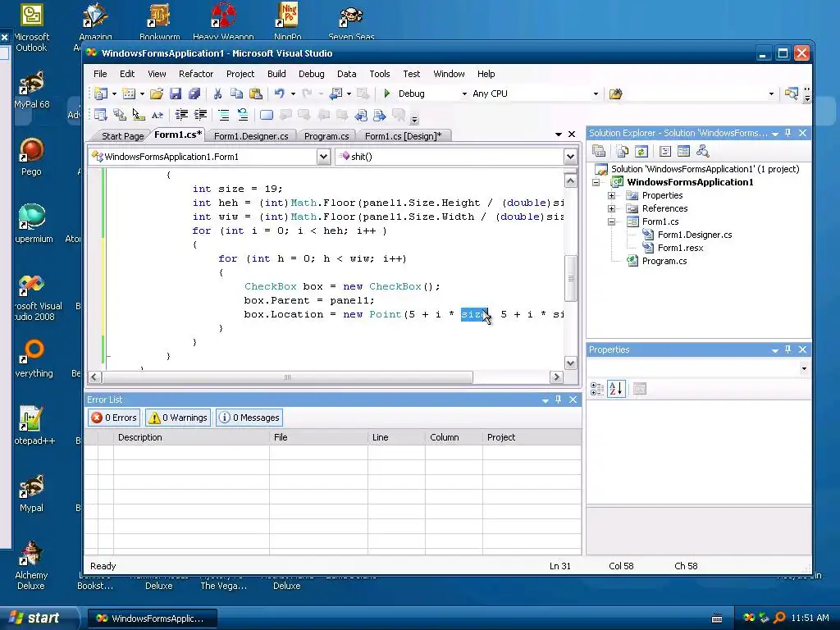840x630 pixels.
Task: Click the Find in Files icon
Action: click(x=615, y=94)
